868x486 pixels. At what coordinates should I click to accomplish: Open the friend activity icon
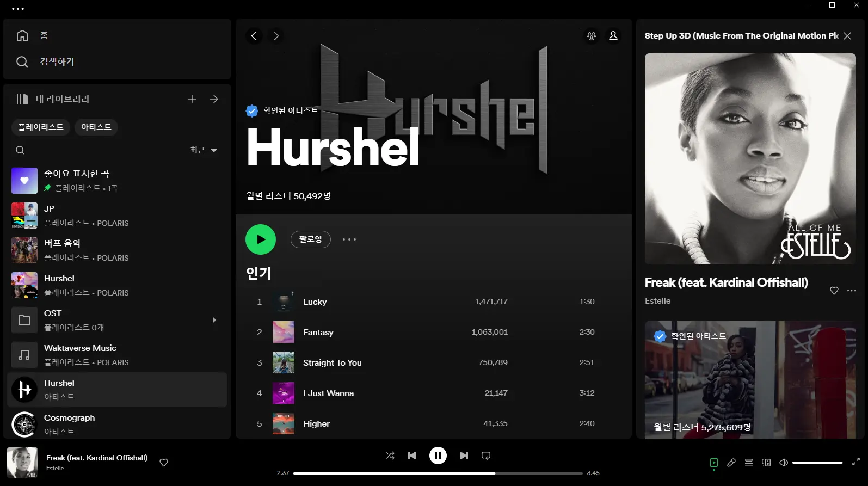(592, 36)
